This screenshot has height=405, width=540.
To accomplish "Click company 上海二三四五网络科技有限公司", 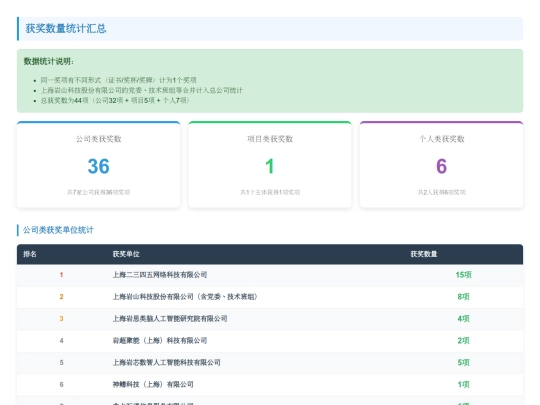I will click(160, 275).
